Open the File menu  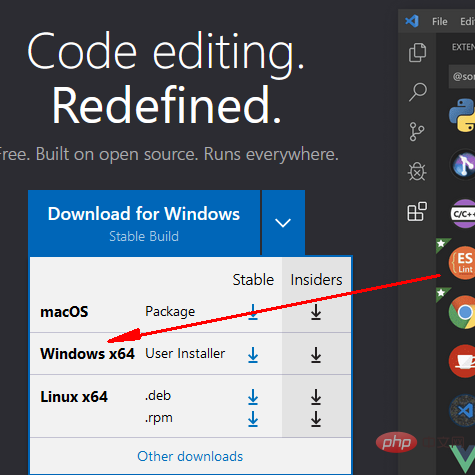439,22
